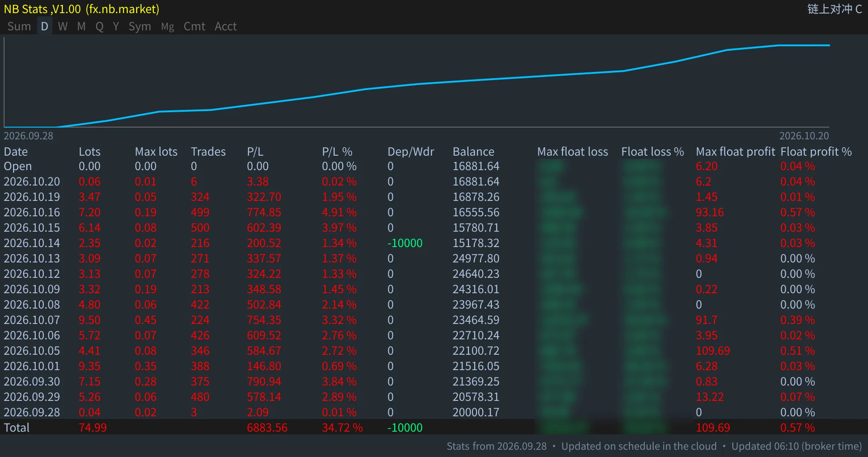Click the Max float loss header
Image resolution: width=868 pixels, height=457 pixels.
coord(572,152)
